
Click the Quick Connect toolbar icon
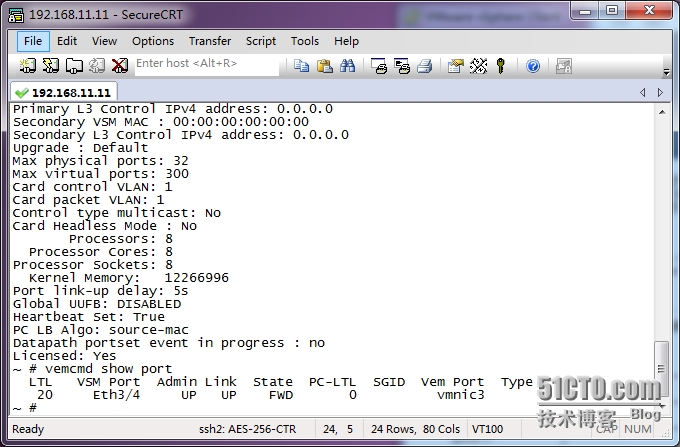[x=51, y=66]
